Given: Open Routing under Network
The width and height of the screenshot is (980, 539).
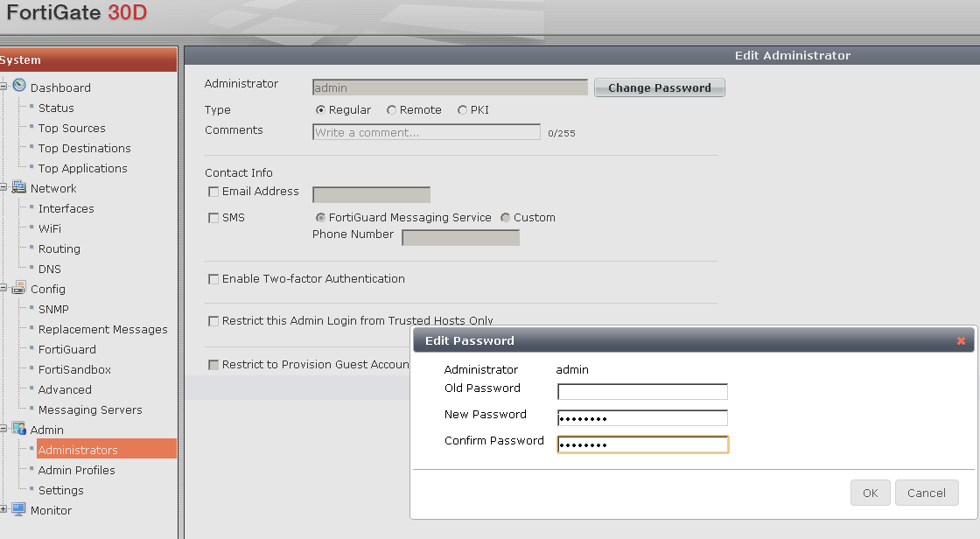Looking at the screenshot, I should click(59, 248).
